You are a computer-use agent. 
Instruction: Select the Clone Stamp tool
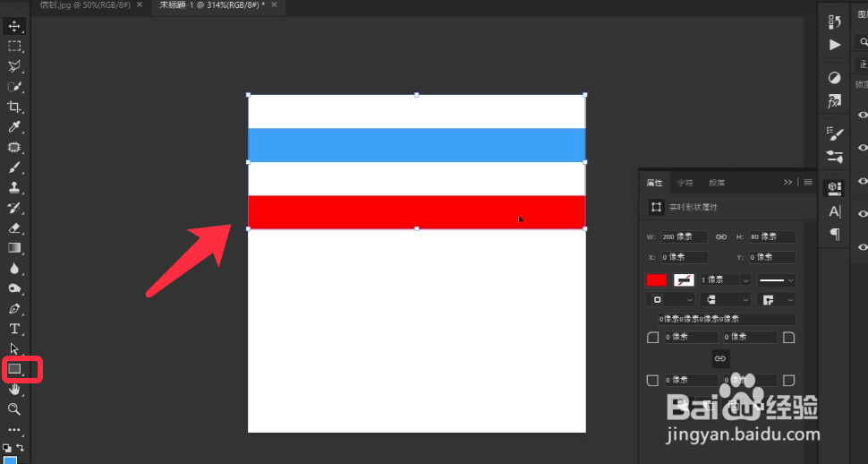pos(14,188)
